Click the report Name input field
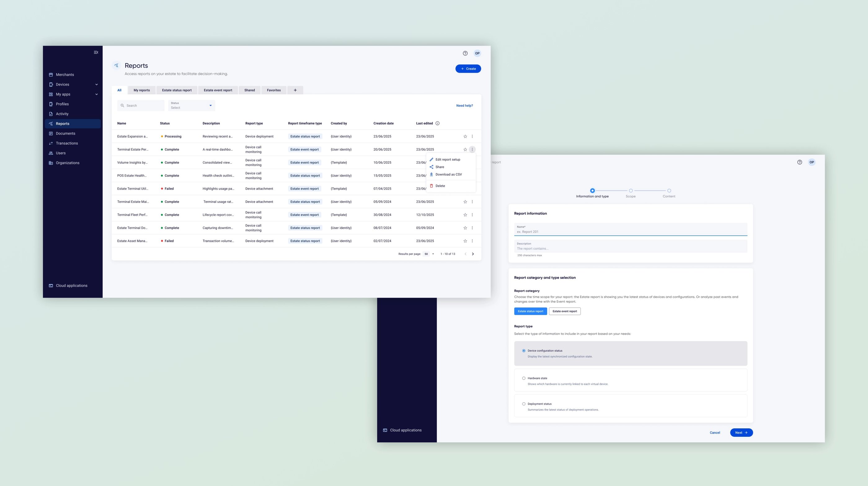Viewport: 868px width, 486px height. 630,231
